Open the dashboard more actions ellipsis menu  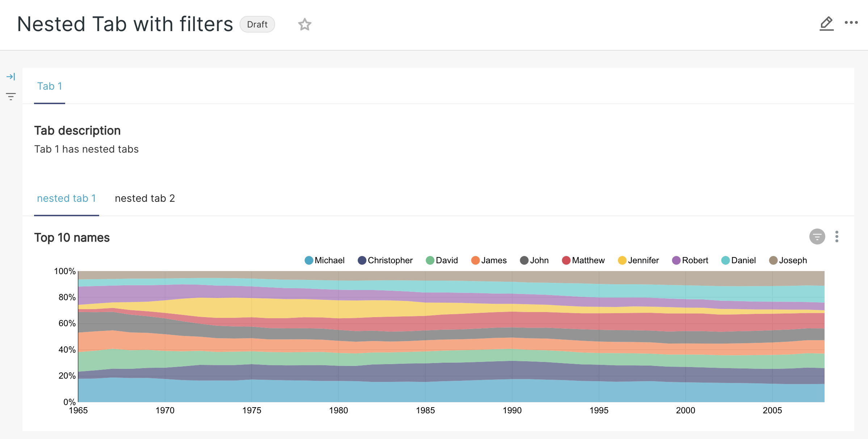click(851, 23)
